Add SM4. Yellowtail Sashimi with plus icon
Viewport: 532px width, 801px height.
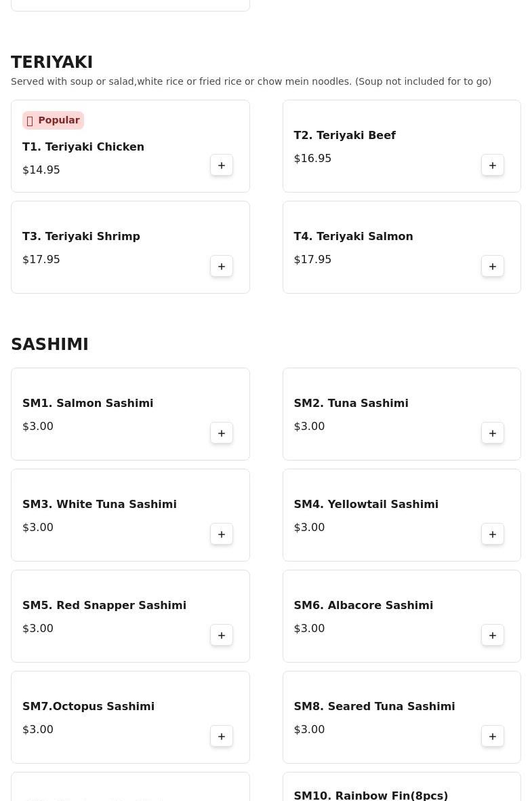[x=493, y=534]
